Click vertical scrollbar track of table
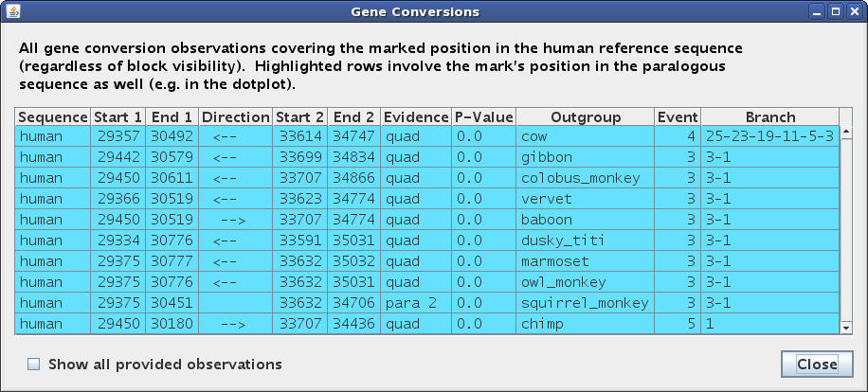The height and width of the screenshot is (392, 868). [846, 230]
